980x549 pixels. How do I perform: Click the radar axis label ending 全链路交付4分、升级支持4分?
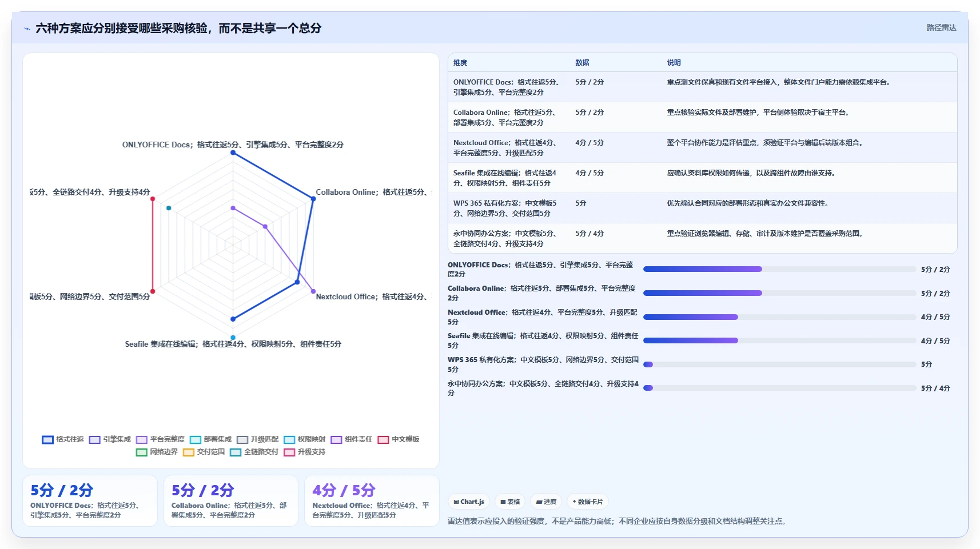click(x=90, y=192)
